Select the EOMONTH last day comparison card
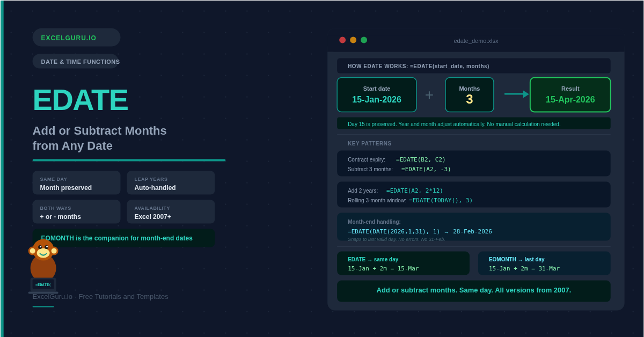This screenshot has height=337, width=644. point(544,263)
